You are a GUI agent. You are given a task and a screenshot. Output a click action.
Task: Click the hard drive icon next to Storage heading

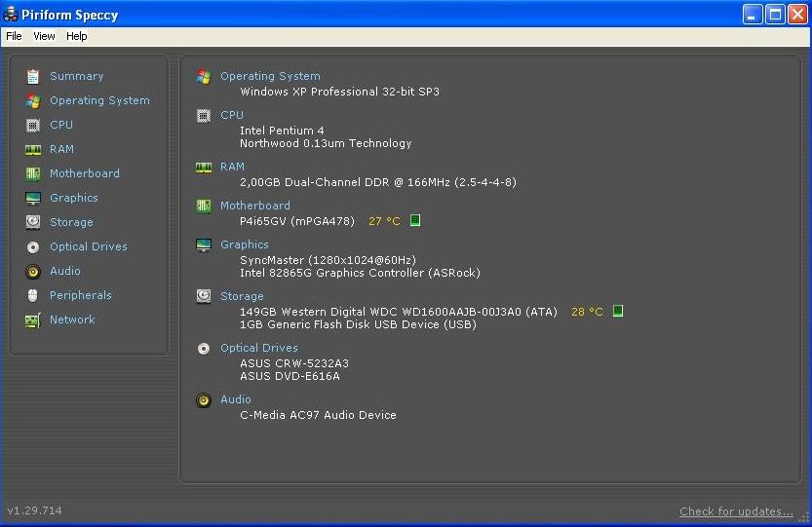[x=204, y=296]
